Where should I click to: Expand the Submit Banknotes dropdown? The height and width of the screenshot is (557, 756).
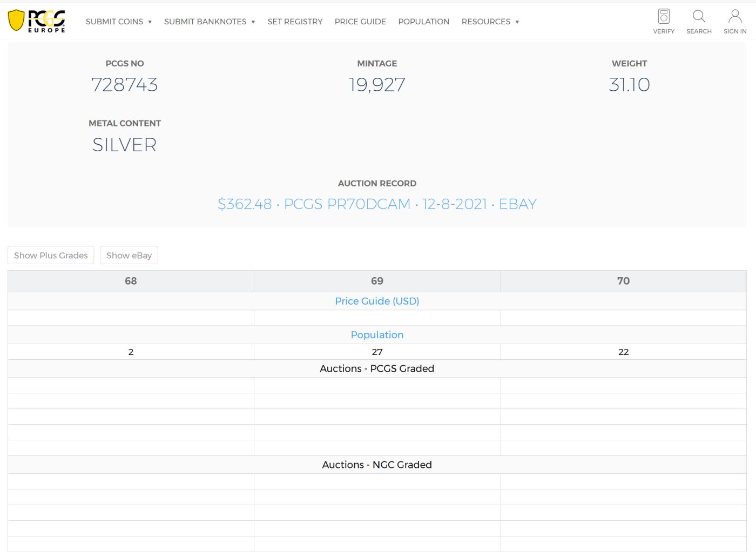(x=209, y=22)
